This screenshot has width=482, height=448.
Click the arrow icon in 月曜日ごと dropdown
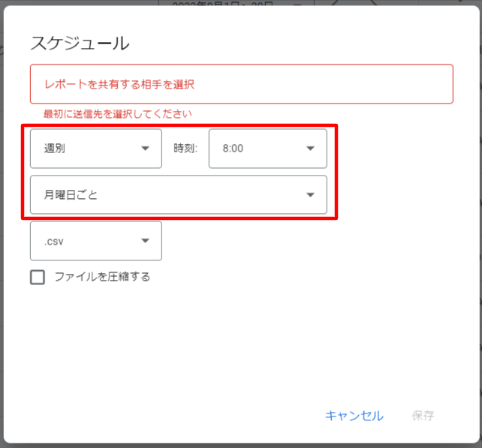click(x=311, y=195)
